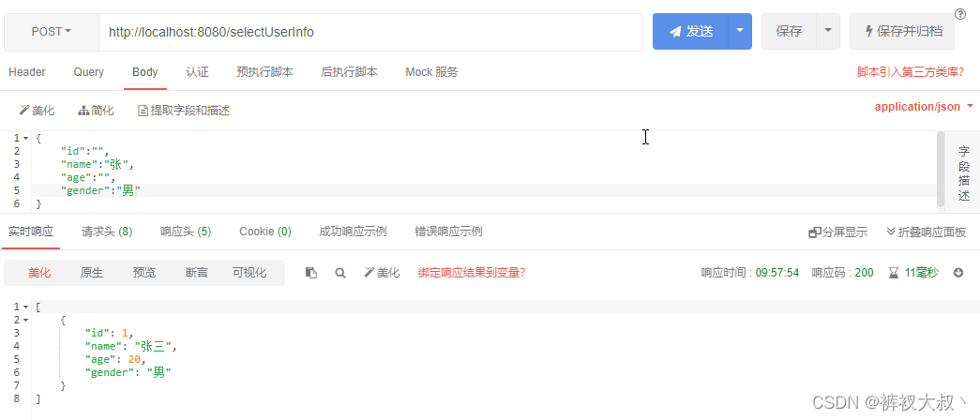Select the 可视化 visualization view
Viewport: 980px width, 420px height.
click(x=249, y=273)
